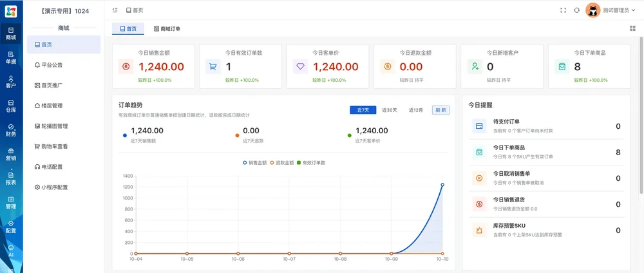Viewport: 644px width, 273px height.
Task: Open 楼层管理 in the sidebar menu
Action: [64, 106]
